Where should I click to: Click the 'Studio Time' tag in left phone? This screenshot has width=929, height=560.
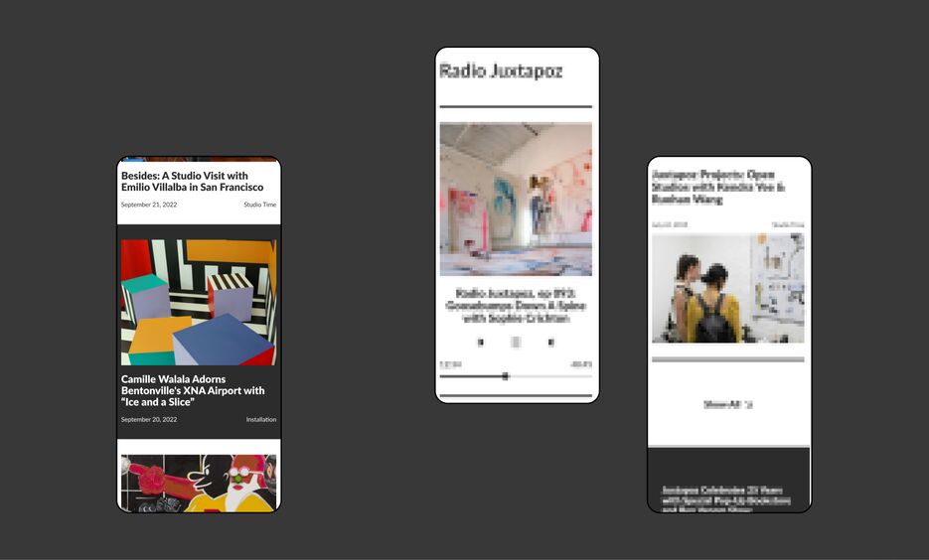[x=260, y=205]
